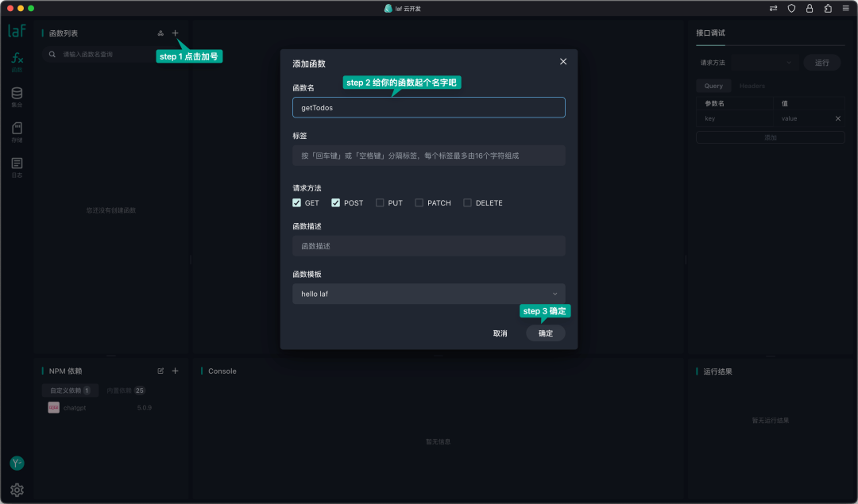Switch to the Headers tab
Image resolution: width=858 pixels, height=504 pixels.
click(x=752, y=86)
